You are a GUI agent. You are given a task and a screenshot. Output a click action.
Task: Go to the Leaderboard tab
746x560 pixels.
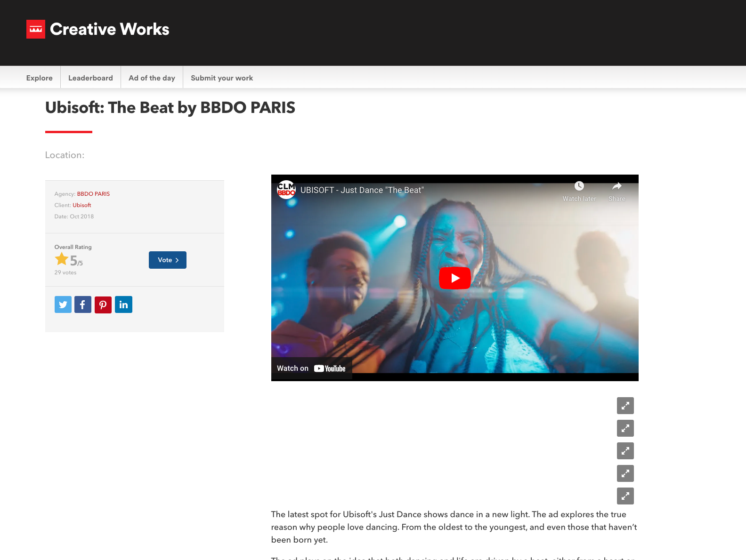point(90,78)
